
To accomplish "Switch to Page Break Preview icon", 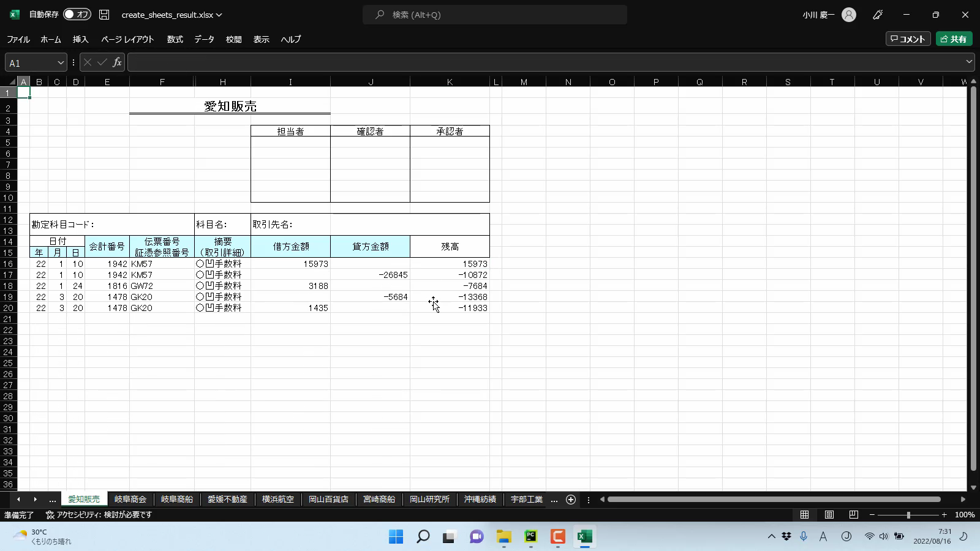I will coord(853,515).
